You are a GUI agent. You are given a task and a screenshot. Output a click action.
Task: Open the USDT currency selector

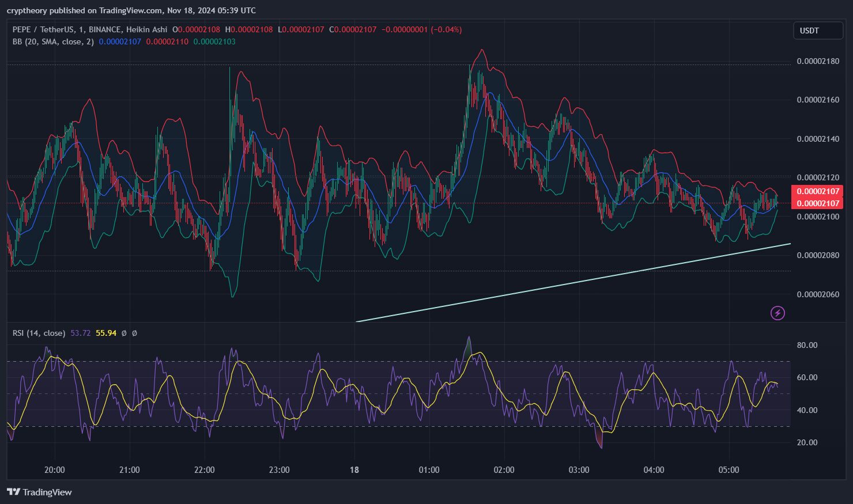click(818, 31)
